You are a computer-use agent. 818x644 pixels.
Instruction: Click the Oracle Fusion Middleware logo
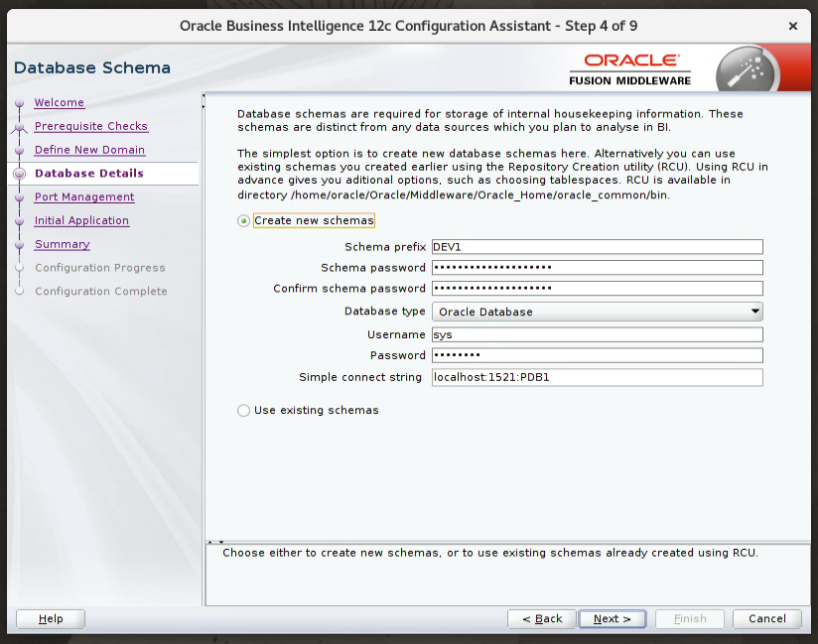pyautogui.click(x=630, y=69)
